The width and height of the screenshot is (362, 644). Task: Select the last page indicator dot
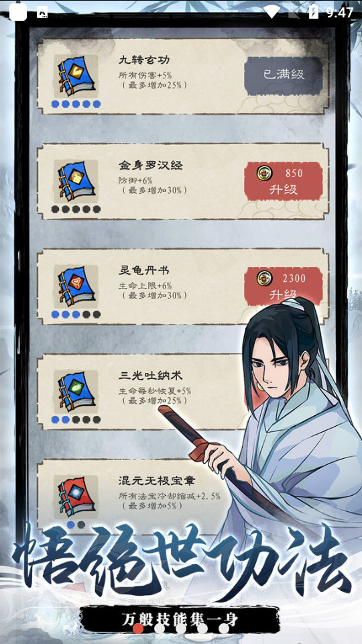click(x=224, y=629)
